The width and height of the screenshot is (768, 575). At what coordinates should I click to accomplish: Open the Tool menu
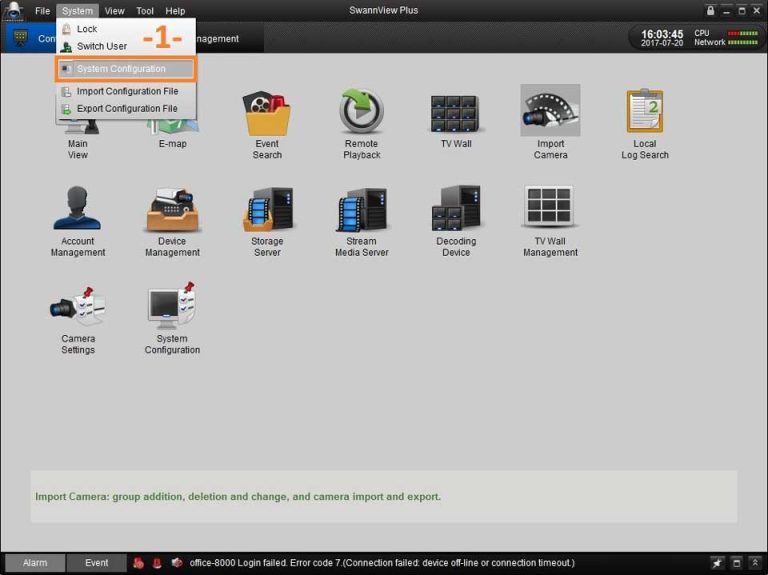click(145, 11)
